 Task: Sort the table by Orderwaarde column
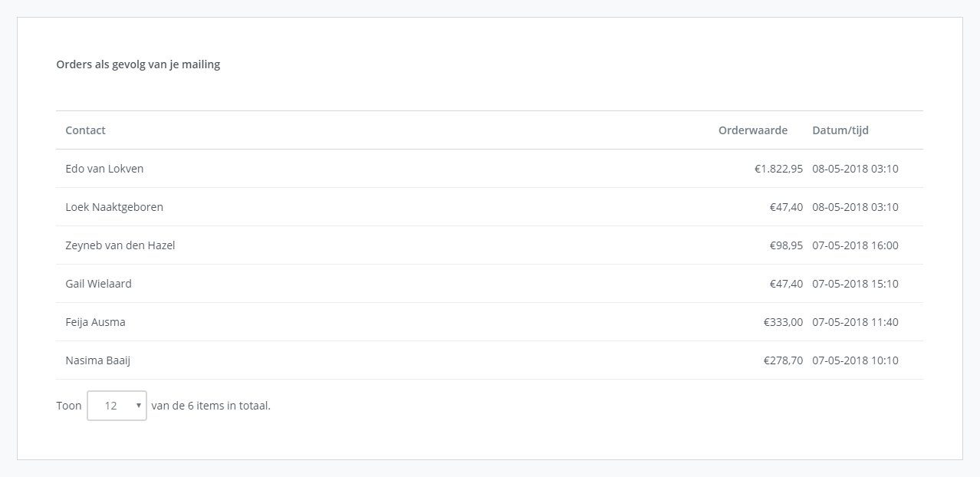pos(752,130)
